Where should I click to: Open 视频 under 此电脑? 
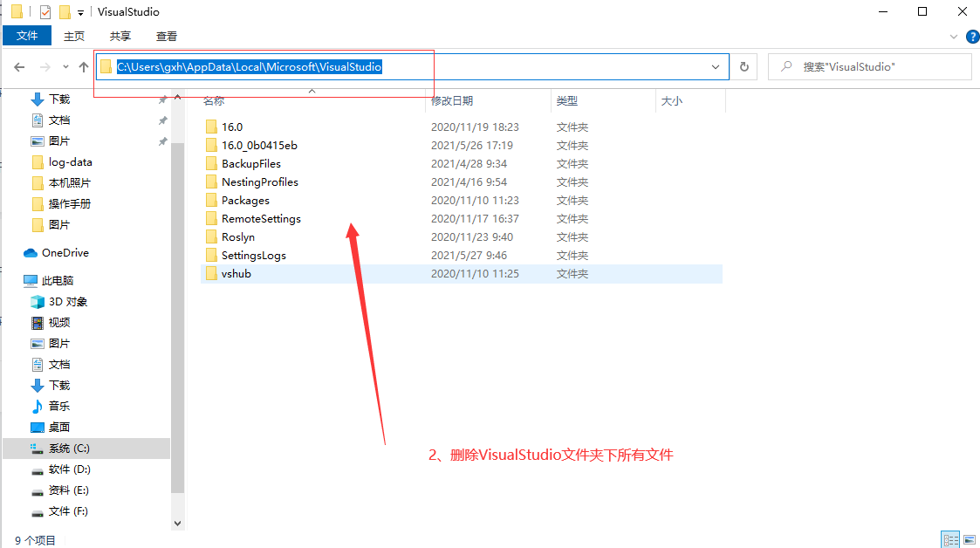(59, 322)
